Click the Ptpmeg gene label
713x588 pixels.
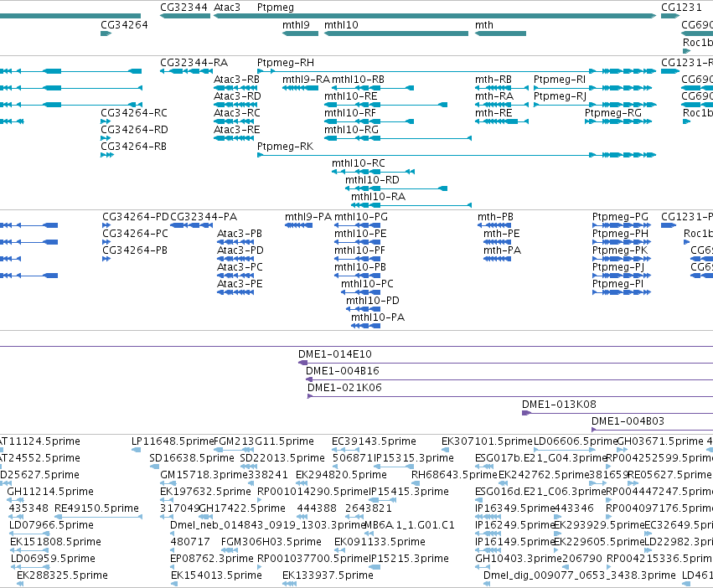276,8
